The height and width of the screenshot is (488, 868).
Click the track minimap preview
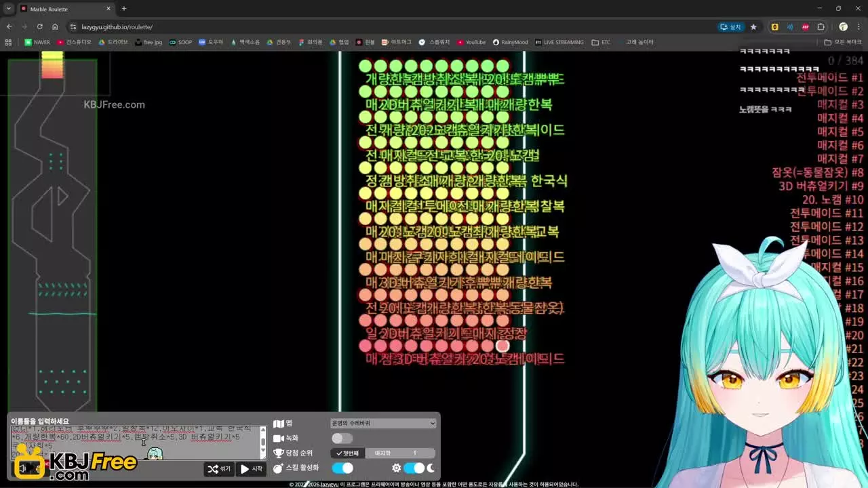click(52, 232)
